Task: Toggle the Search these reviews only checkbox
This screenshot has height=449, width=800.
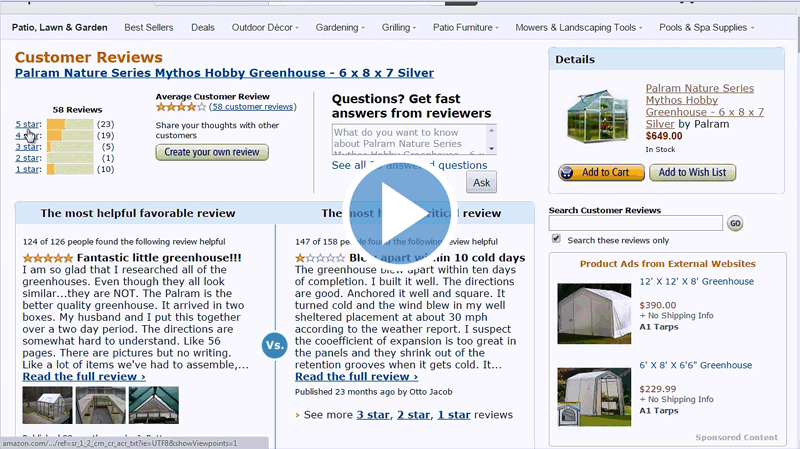Action: coord(557,239)
